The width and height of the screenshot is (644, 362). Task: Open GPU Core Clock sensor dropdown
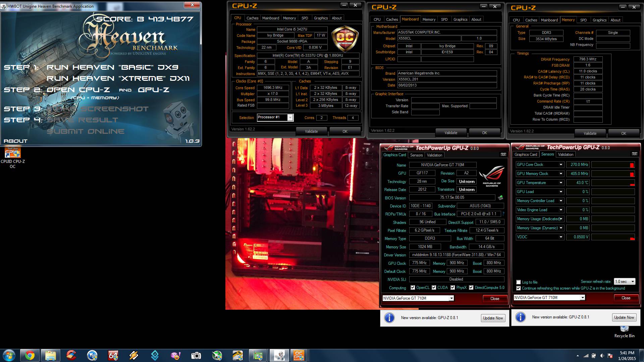coord(560,165)
